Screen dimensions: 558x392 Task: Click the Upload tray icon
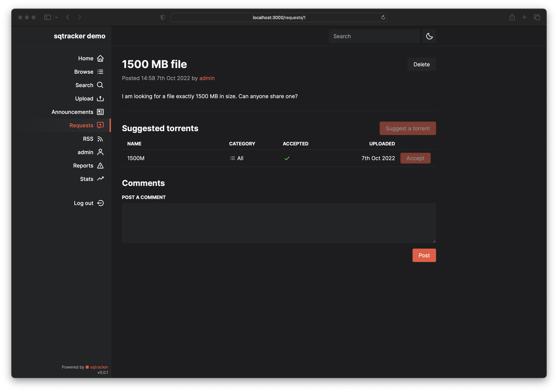click(100, 99)
